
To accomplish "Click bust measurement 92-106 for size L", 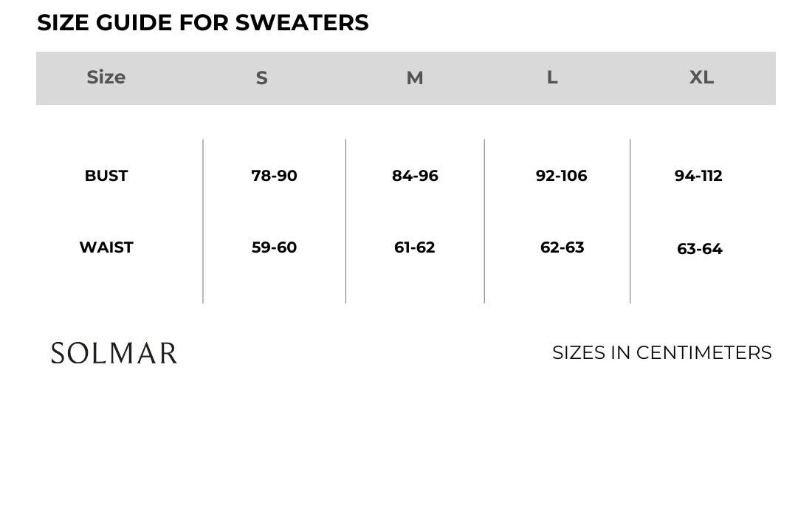I will pyautogui.click(x=561, y=176).
